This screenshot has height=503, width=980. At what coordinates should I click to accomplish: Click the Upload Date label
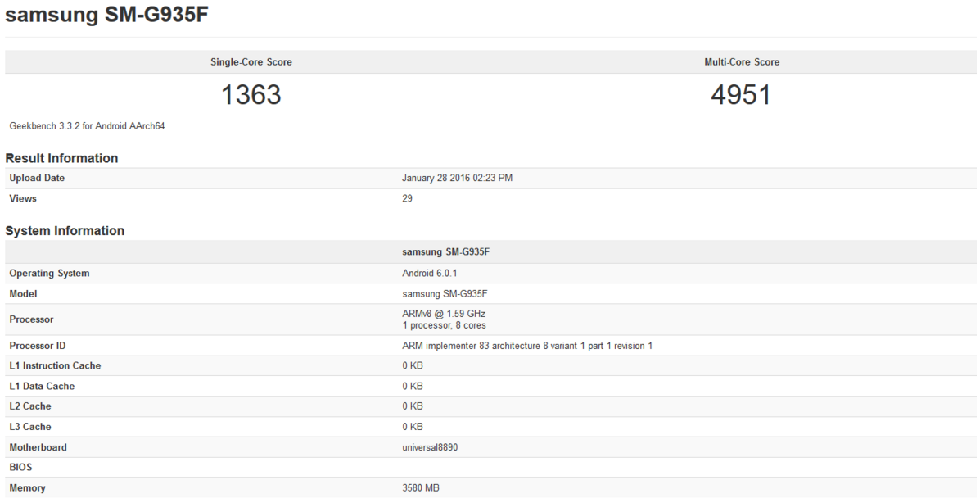click(x=37, y=178)
